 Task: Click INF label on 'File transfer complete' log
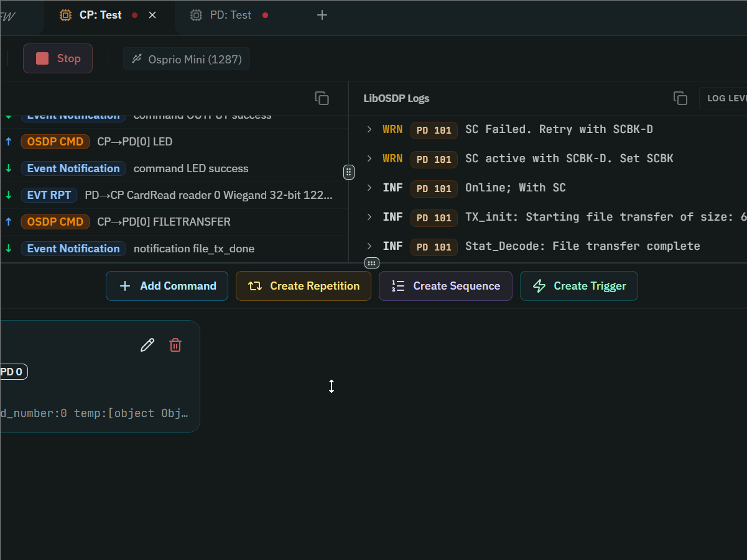(x=392, y=246)
